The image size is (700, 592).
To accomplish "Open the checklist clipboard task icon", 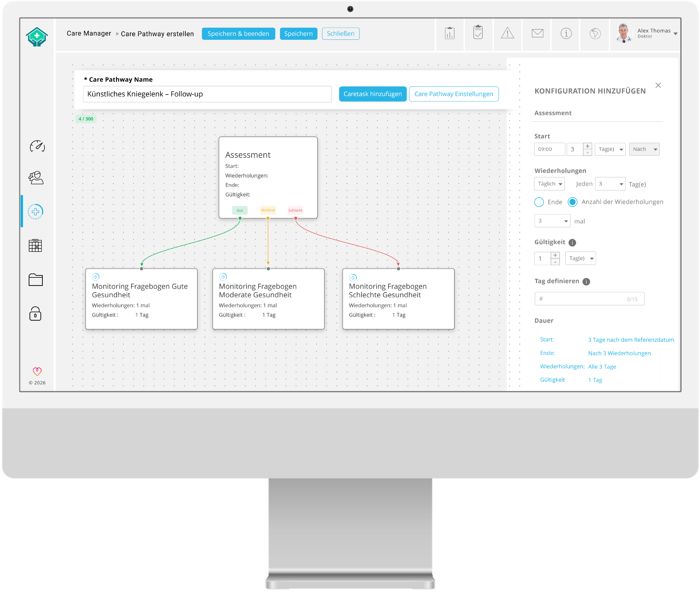I will pyautogui.click(x=478, y=32).
